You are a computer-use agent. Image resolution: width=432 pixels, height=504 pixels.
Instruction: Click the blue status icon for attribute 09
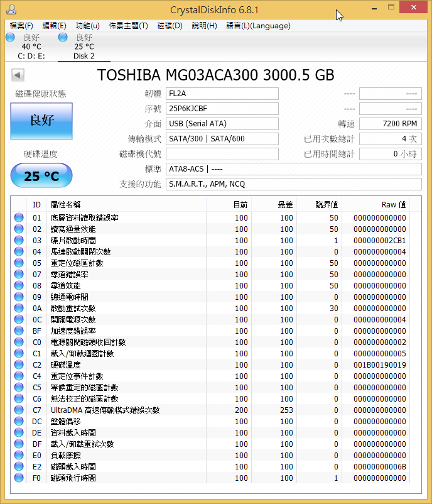[19, 297]
